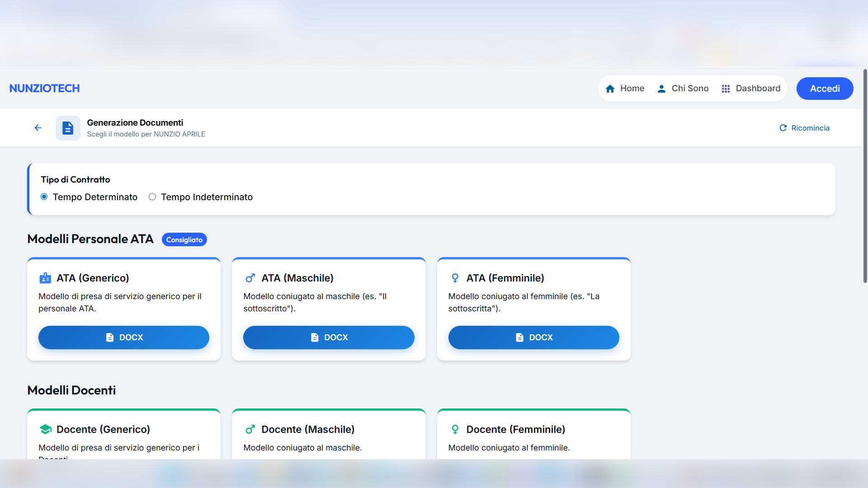Click the Ricomincia refresh icon
This screenshot has height=488, width=868.
click(x=783, y=128)
